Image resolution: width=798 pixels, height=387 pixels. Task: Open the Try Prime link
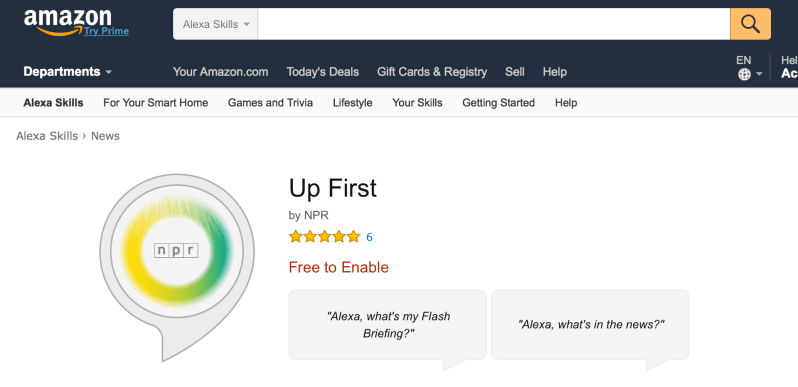[106, 31]
